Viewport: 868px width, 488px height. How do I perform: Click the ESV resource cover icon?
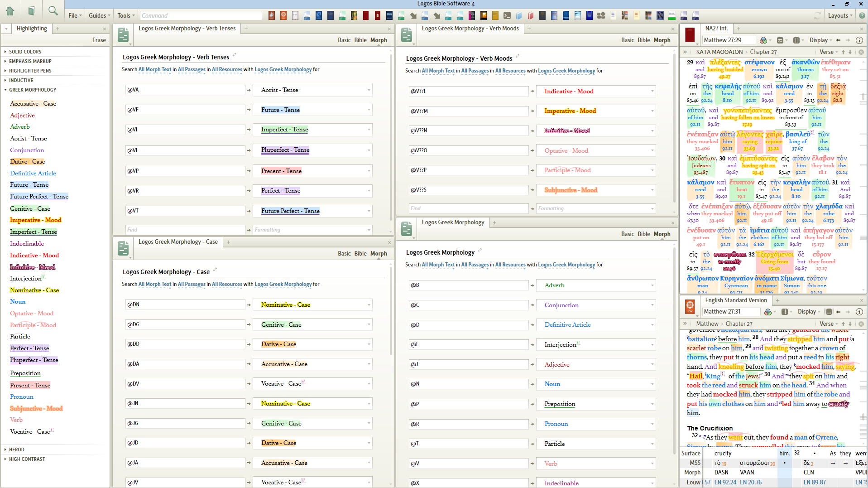point(690,307)
